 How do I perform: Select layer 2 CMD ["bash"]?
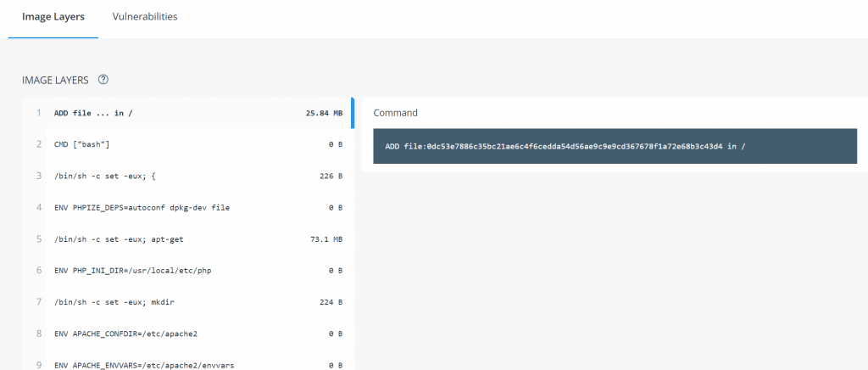[187, 144]
